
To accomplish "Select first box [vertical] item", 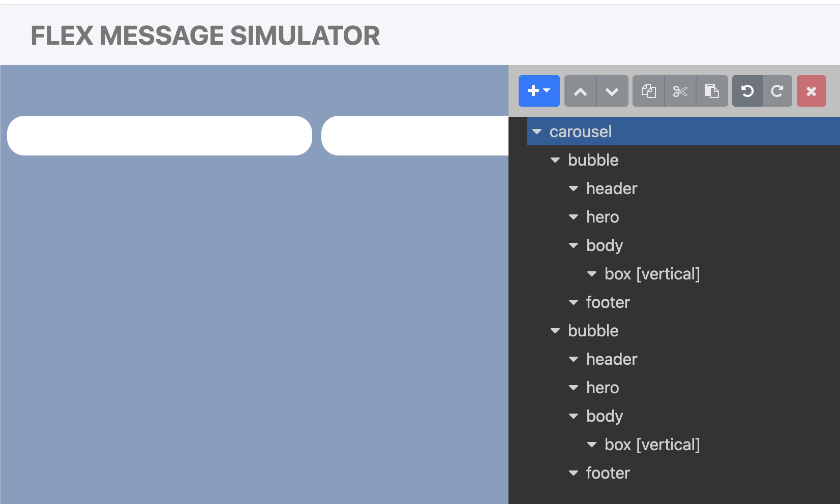I will (652, 274).
